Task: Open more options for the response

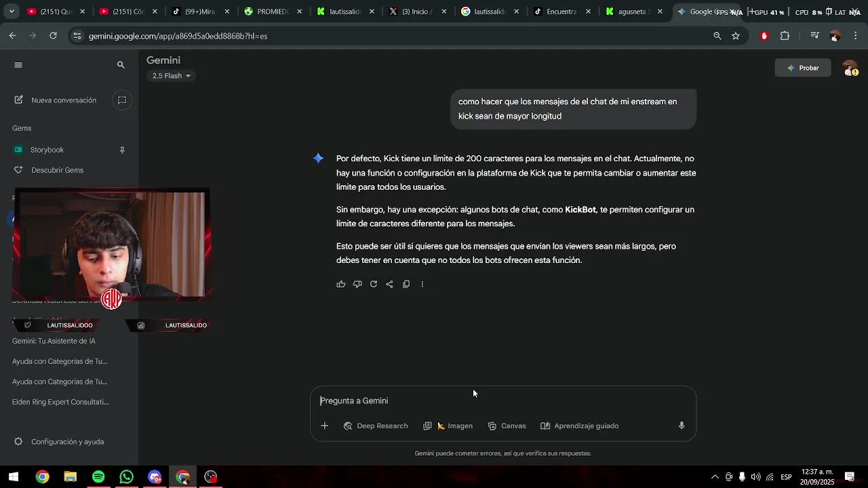Action: 422,284
